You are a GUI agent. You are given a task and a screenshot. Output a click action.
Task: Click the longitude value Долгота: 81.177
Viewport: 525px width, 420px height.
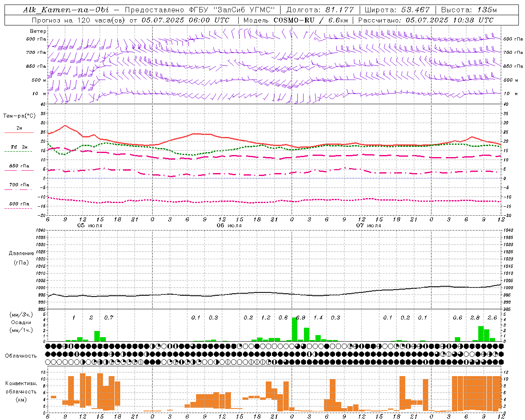[x=320, y=10]
